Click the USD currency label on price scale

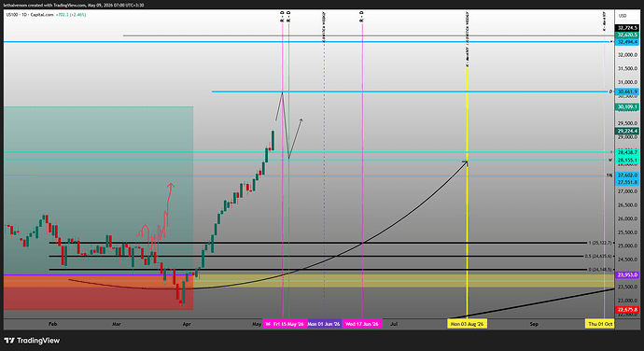coord(623,16)
